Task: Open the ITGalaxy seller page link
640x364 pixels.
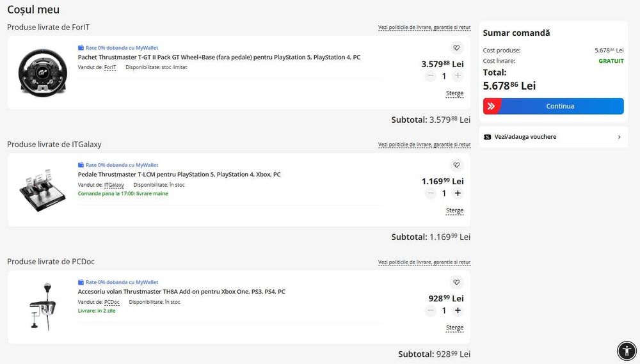Action: click(x=115, y=185)
